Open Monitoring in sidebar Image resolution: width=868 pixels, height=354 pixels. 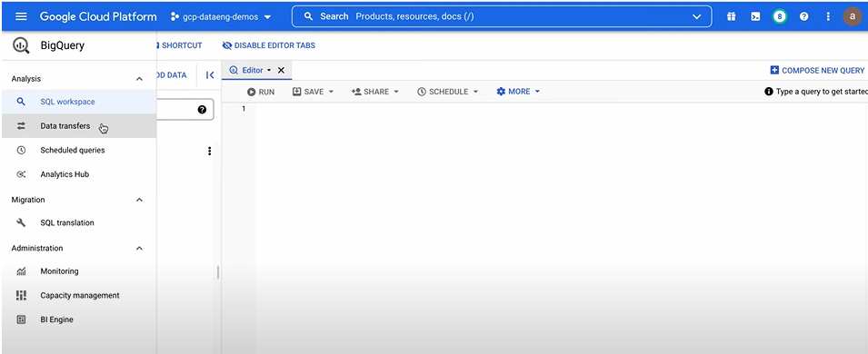tap(78, 271)
